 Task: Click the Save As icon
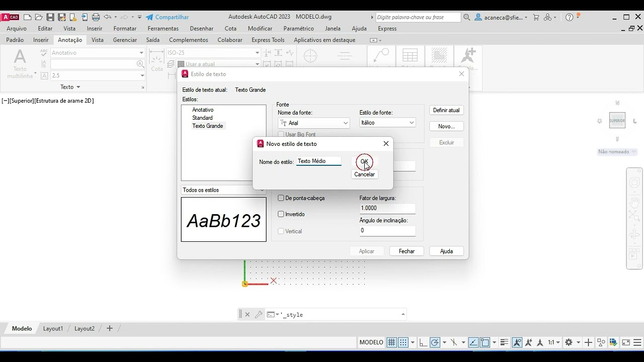click(61, 17)
